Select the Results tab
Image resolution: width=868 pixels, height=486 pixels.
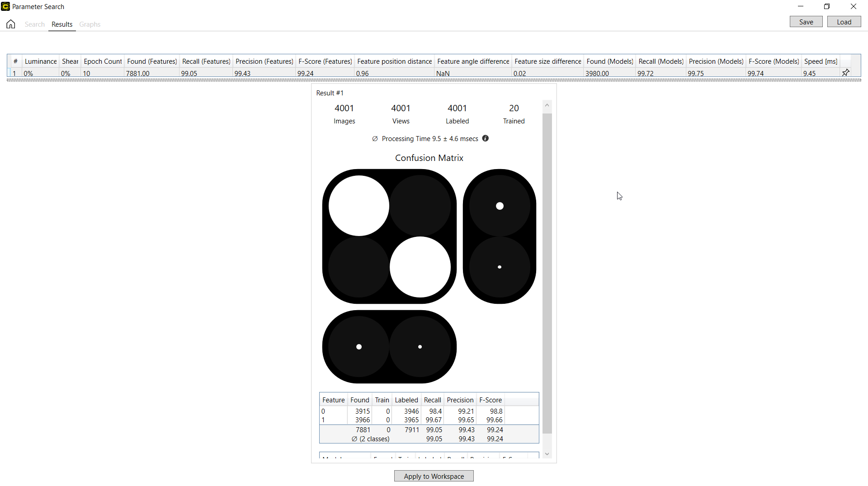tap(62, 24)
